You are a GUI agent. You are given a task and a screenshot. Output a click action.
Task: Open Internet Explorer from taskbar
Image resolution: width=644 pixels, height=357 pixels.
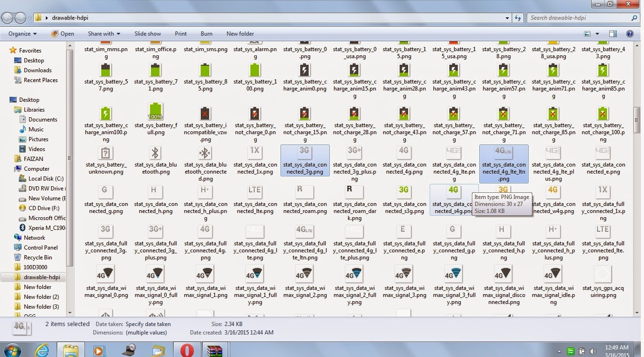pyautogui.click(x=43, y=349)
